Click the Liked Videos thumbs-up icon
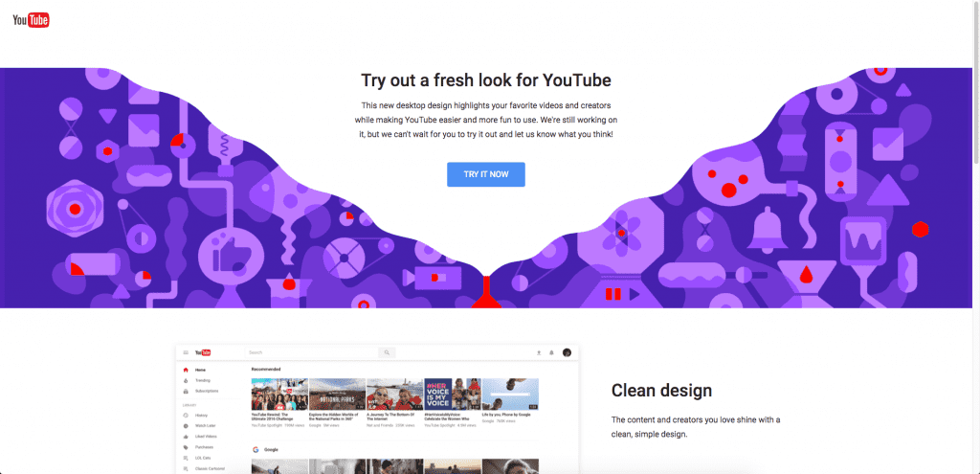The height and width of the screenshot is (474, 980). pos(186,437)
